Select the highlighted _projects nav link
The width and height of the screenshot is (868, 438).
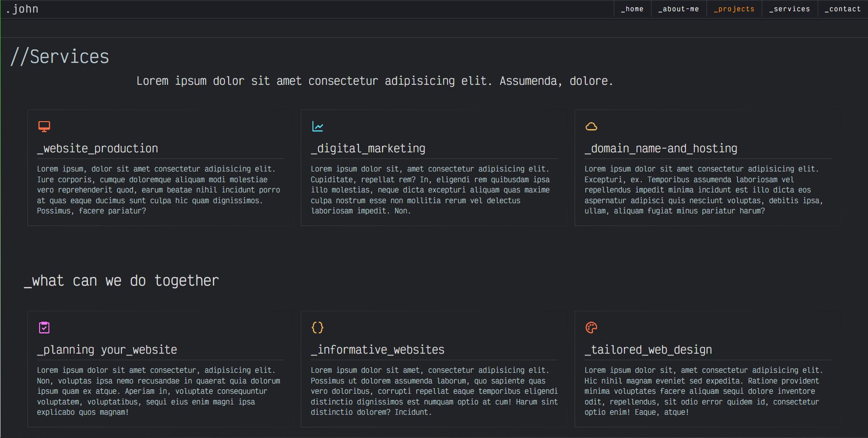click(734, 9)
